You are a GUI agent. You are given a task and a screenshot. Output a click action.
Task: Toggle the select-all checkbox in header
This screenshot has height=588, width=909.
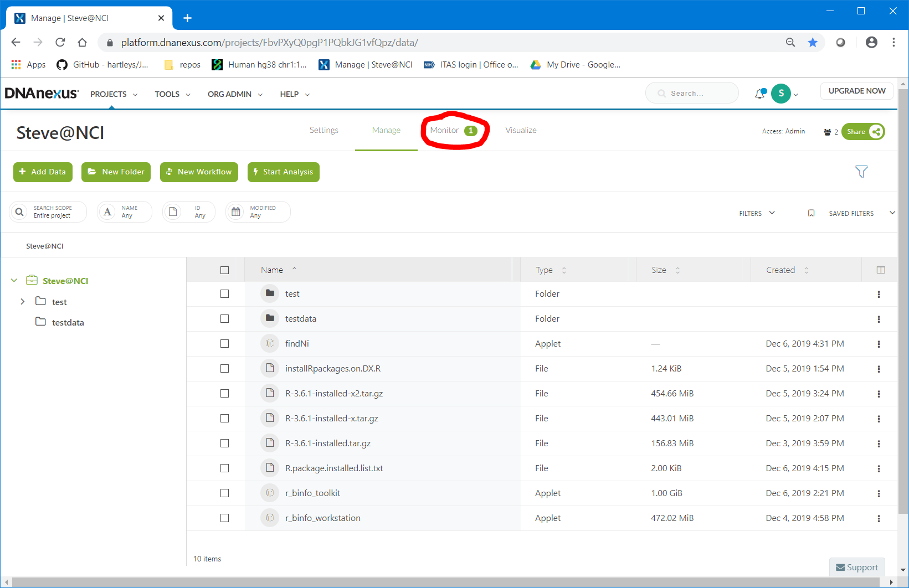click(224, 270)
